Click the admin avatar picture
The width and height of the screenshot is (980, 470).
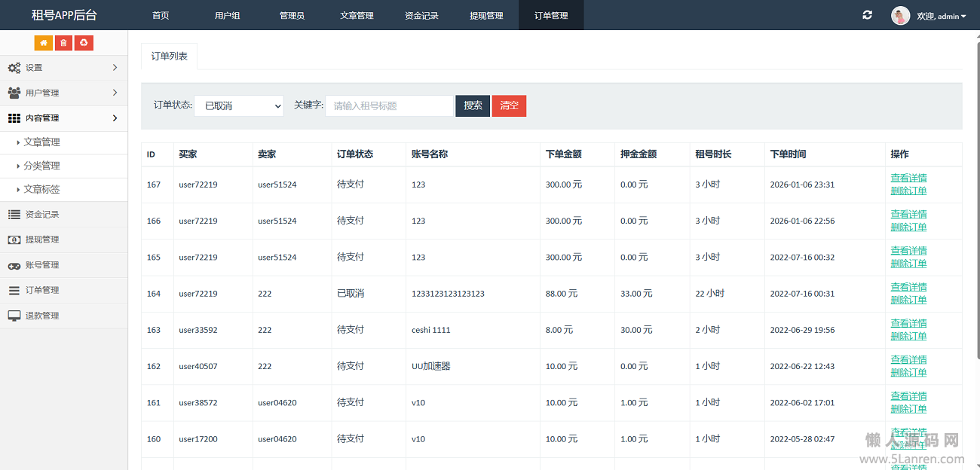900,16
